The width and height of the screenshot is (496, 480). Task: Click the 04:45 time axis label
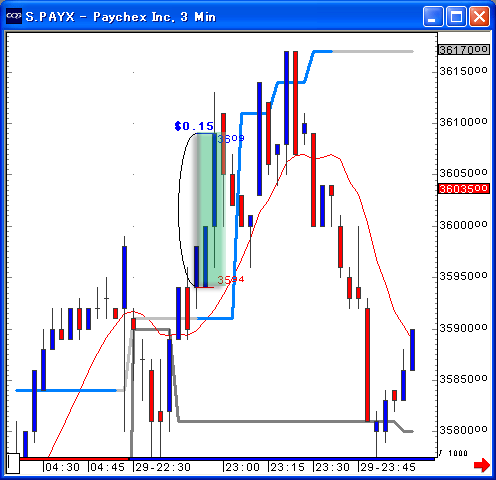pyautogui.click(x=107, y=467)
